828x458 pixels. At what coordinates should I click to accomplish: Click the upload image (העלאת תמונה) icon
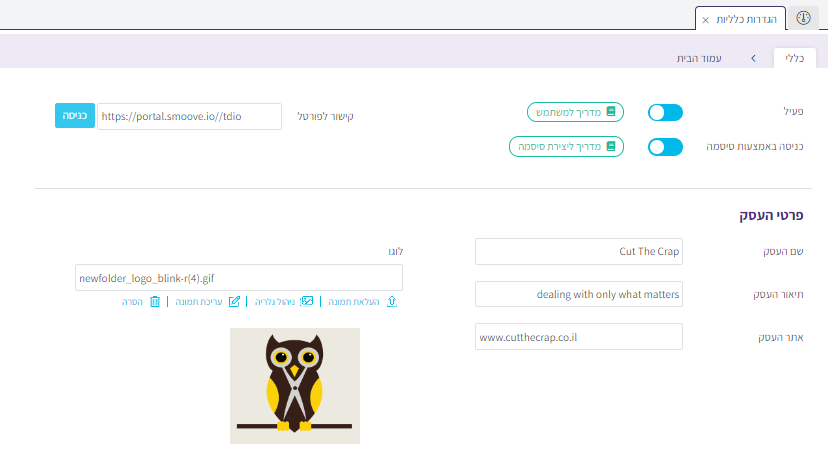(391, 301)
